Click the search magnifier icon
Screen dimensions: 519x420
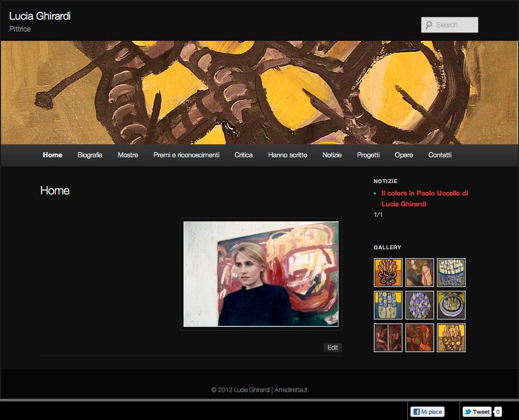(x=428, y=24)
